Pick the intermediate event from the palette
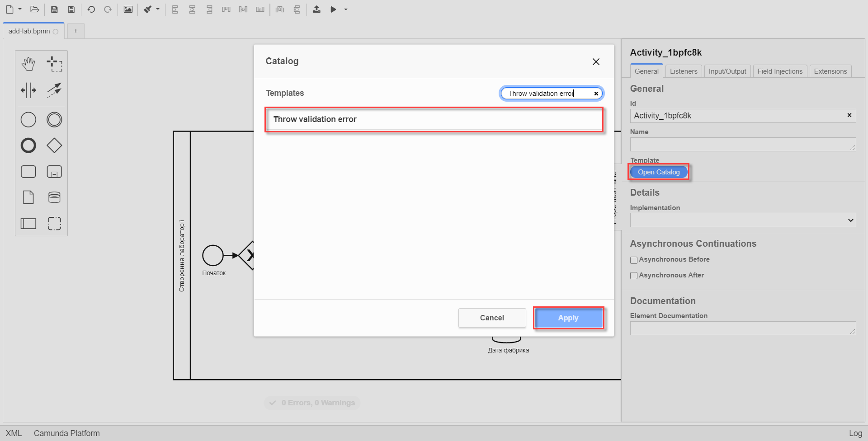This screenshot has width=868, height=441. coord(54,120)
